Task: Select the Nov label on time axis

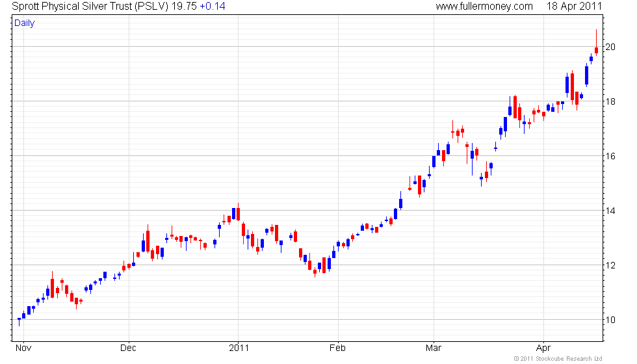Action: coord(23,348)
